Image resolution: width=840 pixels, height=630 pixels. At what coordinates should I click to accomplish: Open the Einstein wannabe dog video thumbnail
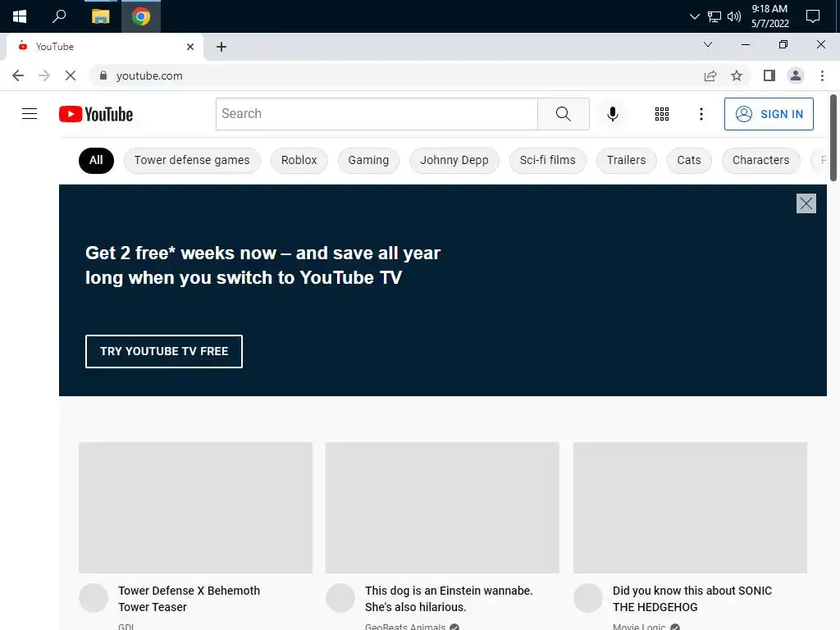442,507
